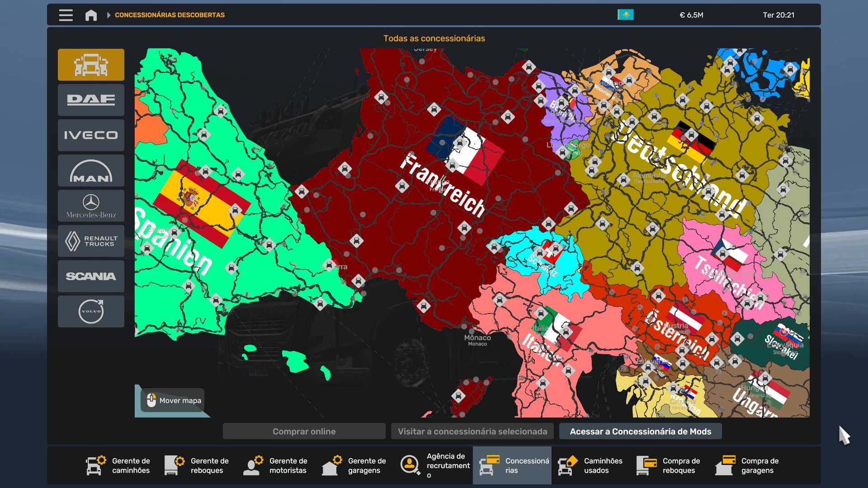
Task: Filter dealerships by DAF brand
Action: click(x=91, y=100)
